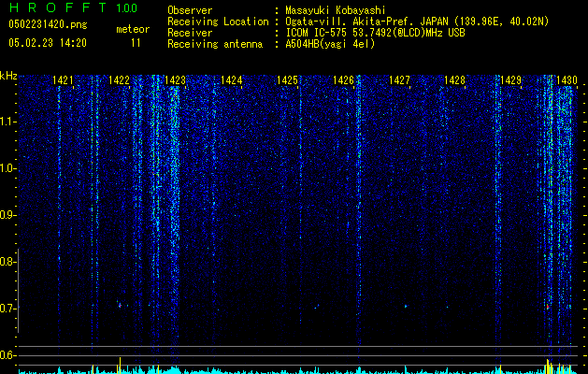The image size is (588, 374).
Task: Select the A504HB(yagi 4el) antenna text
Action: tap(330, 44)
